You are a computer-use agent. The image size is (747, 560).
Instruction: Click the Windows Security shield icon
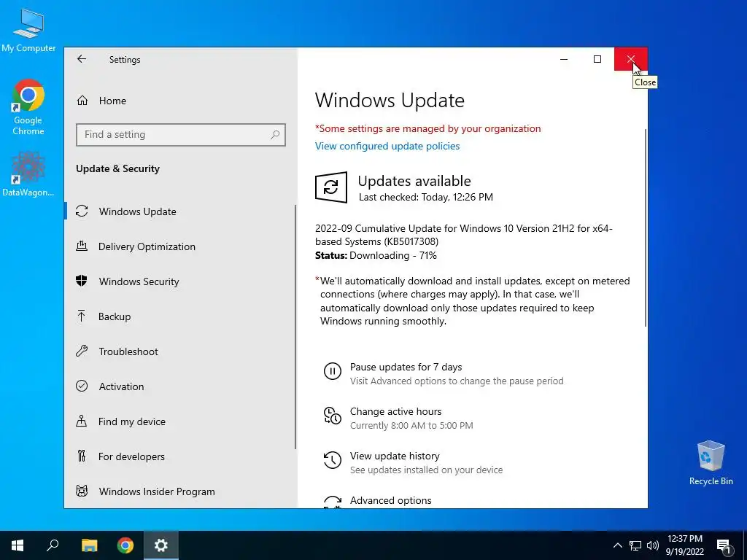point(82,281)
